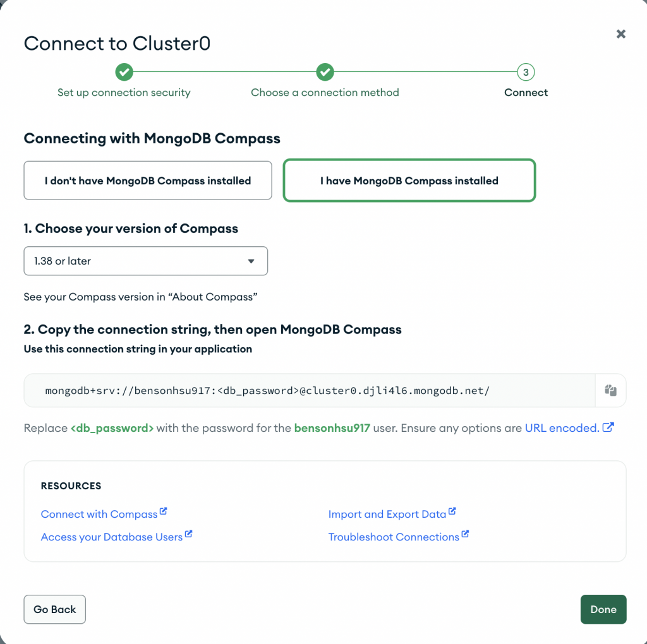Click the Done button
This screenshot has width=647, height=644.
(603, 609)
